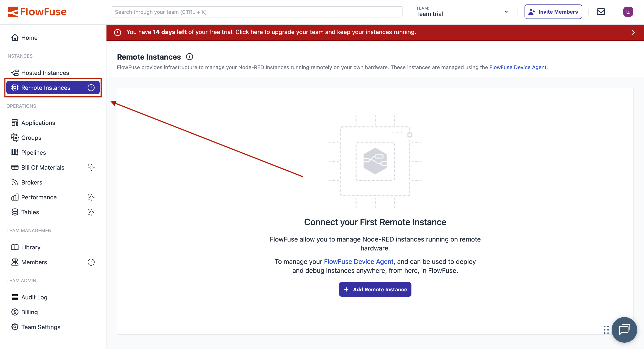The height and width of the screenshot is (349, 644).
Task: Click the alert icon beside Members
Action: tap(91, 262)
